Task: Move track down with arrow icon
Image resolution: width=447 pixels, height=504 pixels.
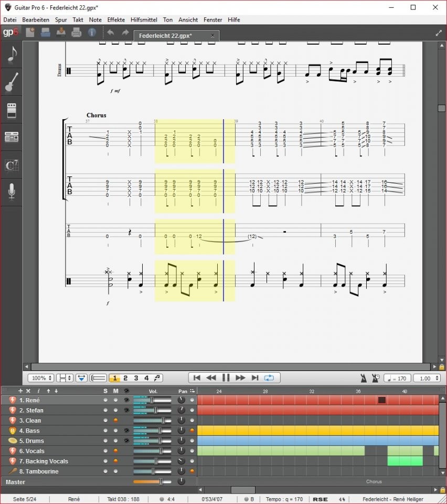Action: coord(56,391)
